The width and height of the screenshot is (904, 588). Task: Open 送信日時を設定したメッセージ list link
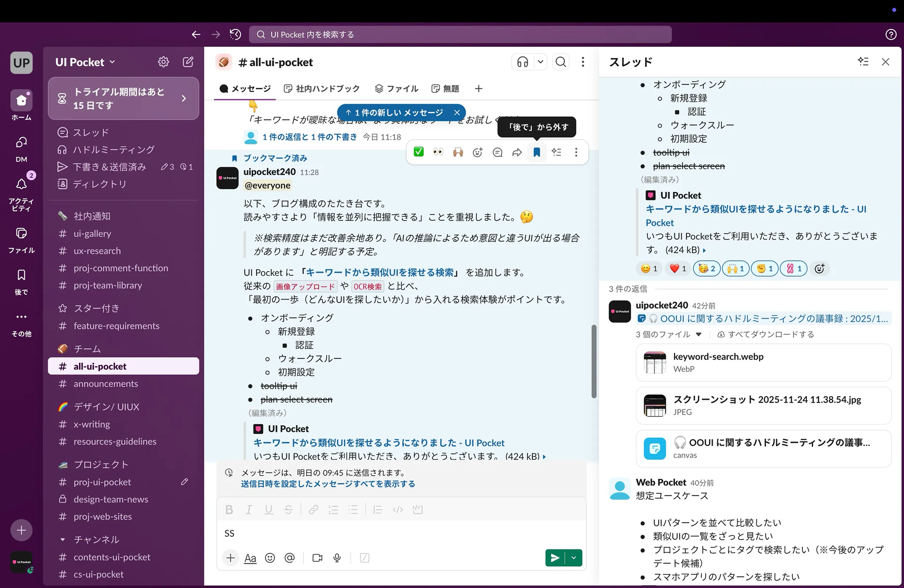(328, 484)
